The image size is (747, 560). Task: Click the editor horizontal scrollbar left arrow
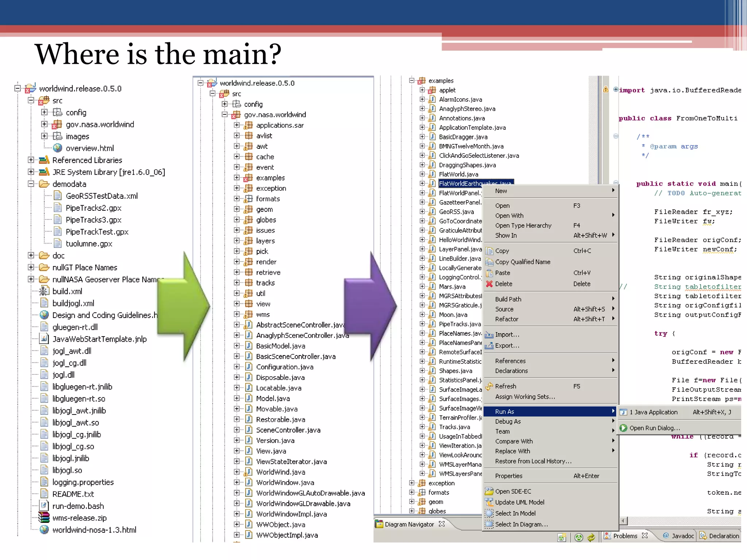(x=623, y=521)
